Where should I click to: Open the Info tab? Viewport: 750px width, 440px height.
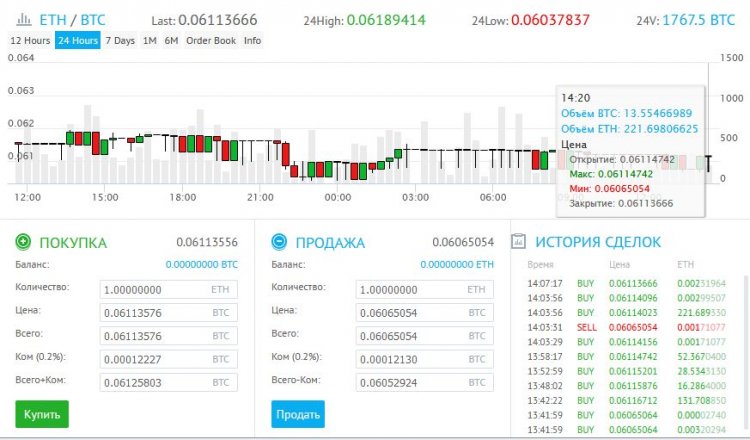click(x=252, y=41)
